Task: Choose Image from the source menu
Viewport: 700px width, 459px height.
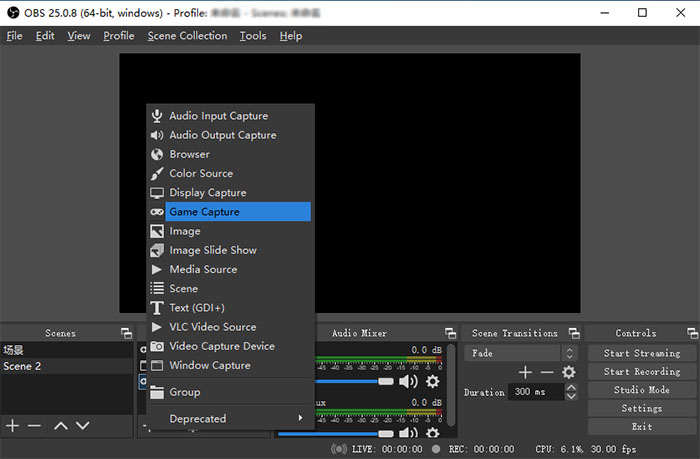Action: [230, 231]
